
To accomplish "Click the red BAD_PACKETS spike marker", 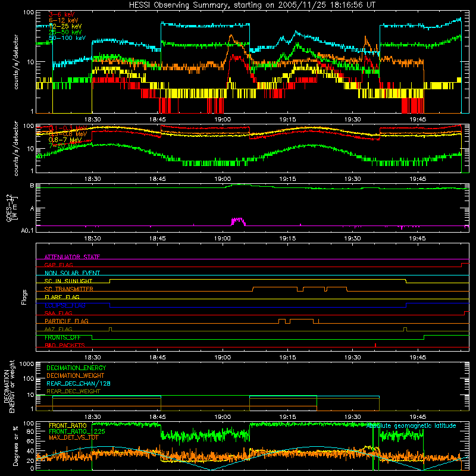I will (x=375, y=345).
